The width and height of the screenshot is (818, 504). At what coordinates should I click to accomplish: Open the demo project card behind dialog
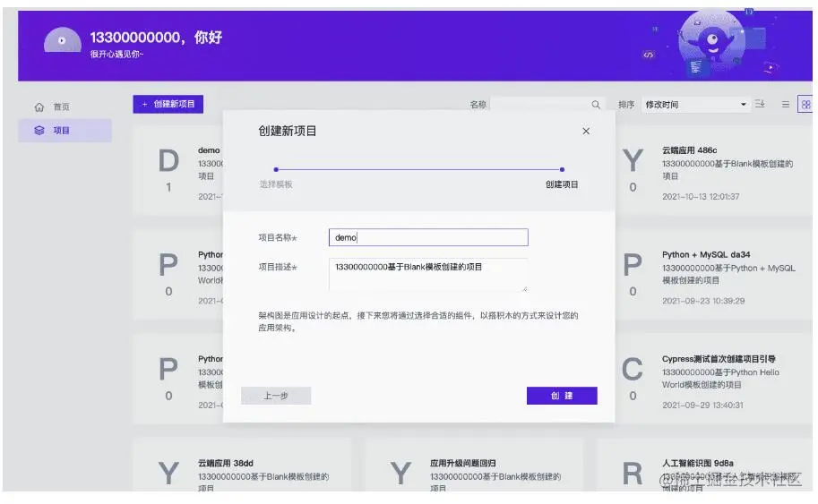[178, 170]
